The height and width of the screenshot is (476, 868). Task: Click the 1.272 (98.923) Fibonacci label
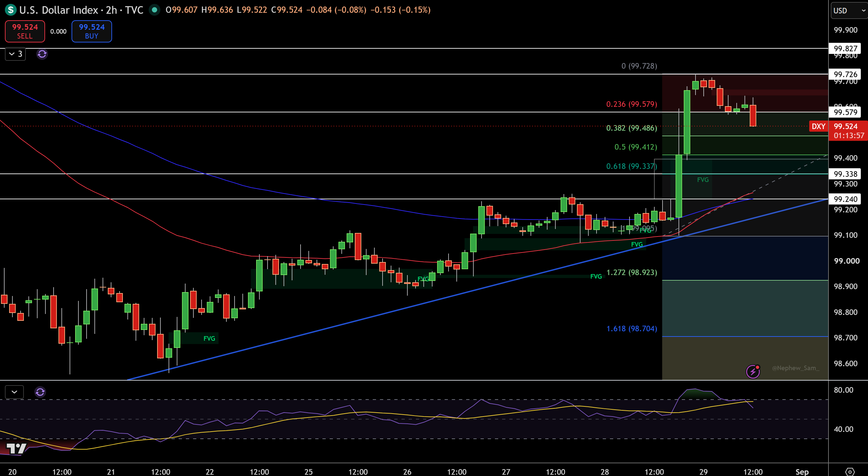pyautogui.click(x=631, y=272)
